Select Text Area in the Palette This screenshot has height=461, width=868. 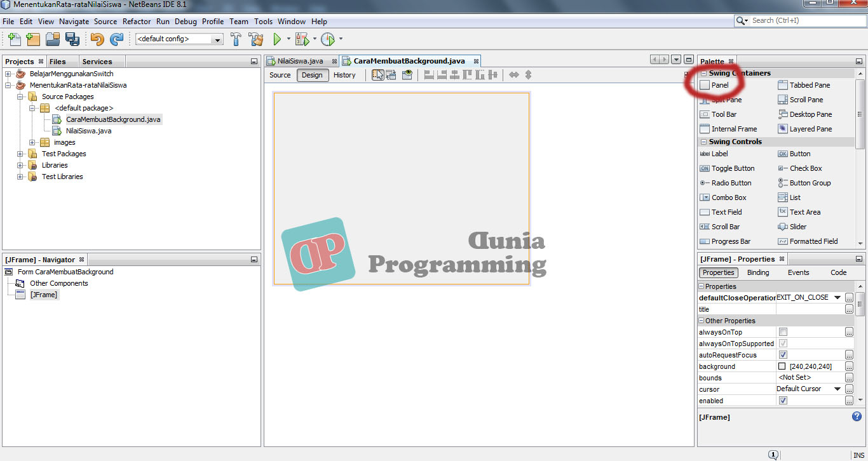coord(799,212)
